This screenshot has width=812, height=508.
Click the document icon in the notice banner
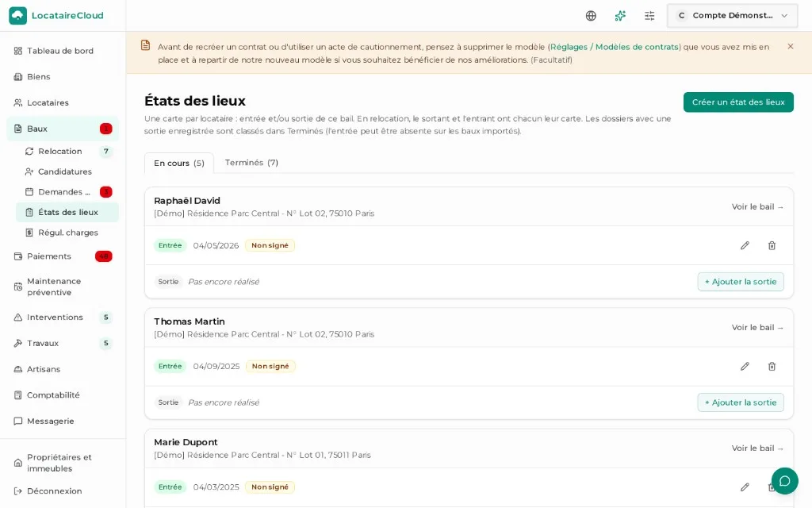pos(146,45)
